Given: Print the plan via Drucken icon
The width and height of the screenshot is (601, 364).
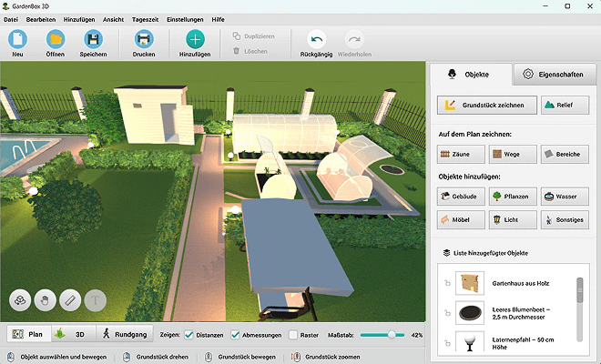Looking at the screenshot, I should (x=144, y=39).
